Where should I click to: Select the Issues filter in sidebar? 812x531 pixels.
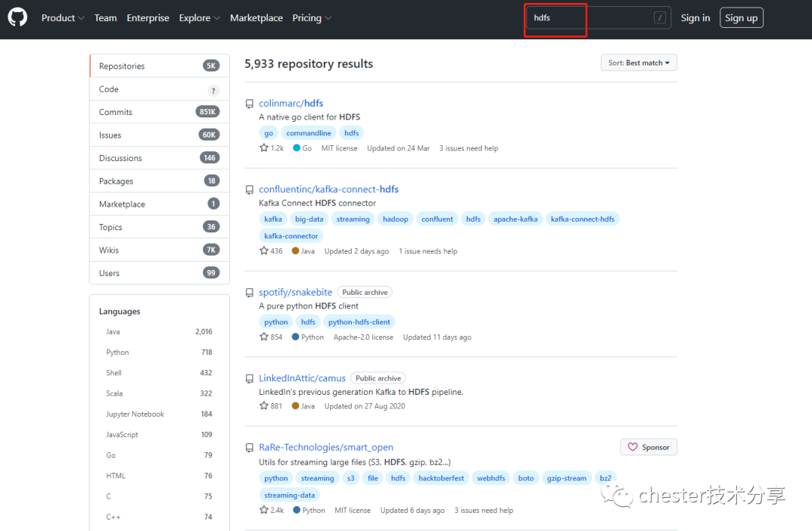pyautogui.click(x=159, y=135)
